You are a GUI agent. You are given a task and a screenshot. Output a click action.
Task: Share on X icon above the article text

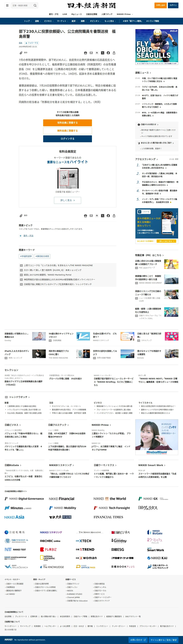pyautogui.click(x=102, y=53)
